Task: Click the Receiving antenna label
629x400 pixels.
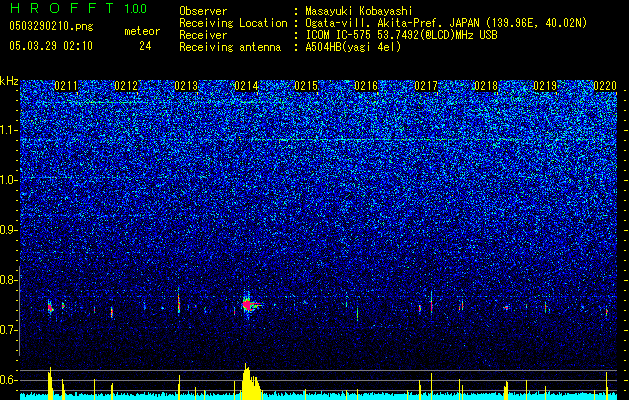Action: [230, 47]
